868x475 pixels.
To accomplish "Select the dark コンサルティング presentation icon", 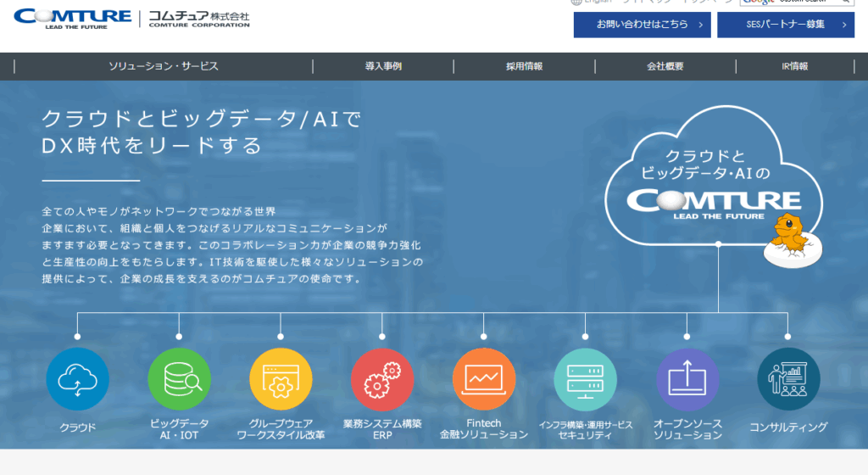I will coord(788,379).
